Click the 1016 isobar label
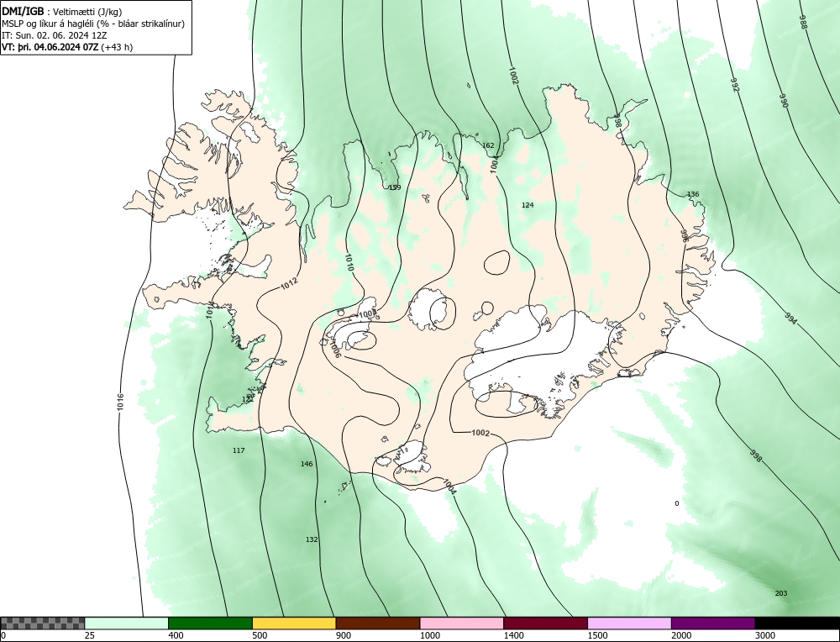Screen dimensions: 840x642 click(x=120, y=402)
